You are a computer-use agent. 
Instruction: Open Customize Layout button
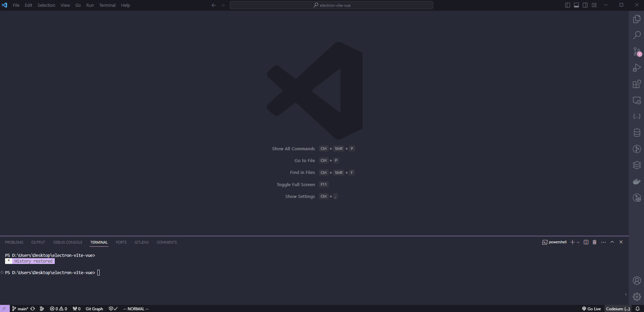pyautogui.click(x=594, y=5)
